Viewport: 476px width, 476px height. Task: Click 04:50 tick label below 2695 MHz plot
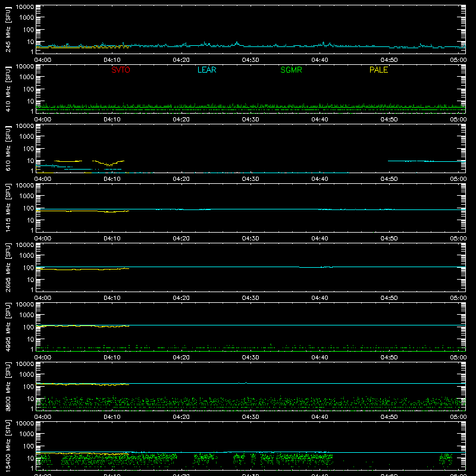coord(389,298)
